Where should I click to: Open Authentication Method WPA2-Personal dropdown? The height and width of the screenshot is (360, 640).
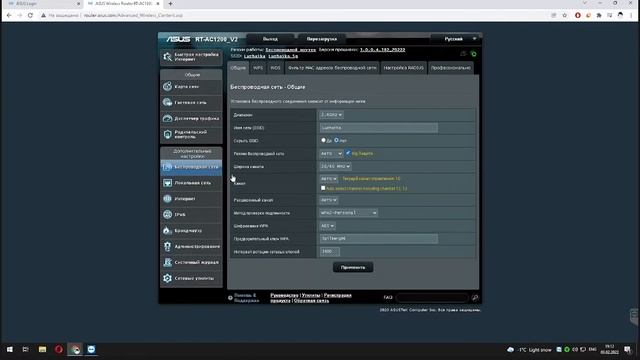(348, 213)
